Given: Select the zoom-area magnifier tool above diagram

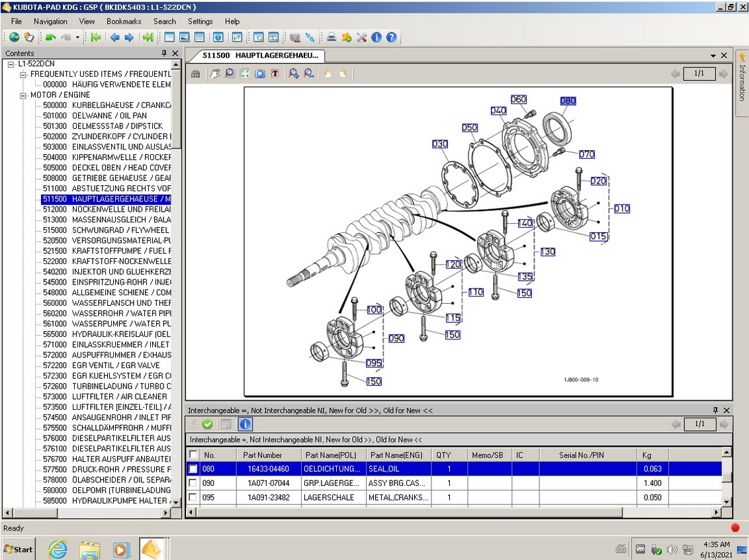Looking at the screenshot, I should [230, 73].
